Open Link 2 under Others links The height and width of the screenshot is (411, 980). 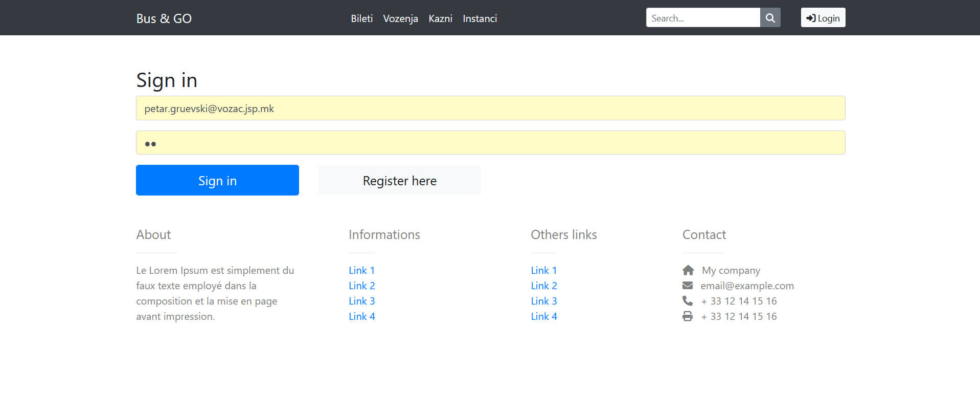click(x=543, y=286)
